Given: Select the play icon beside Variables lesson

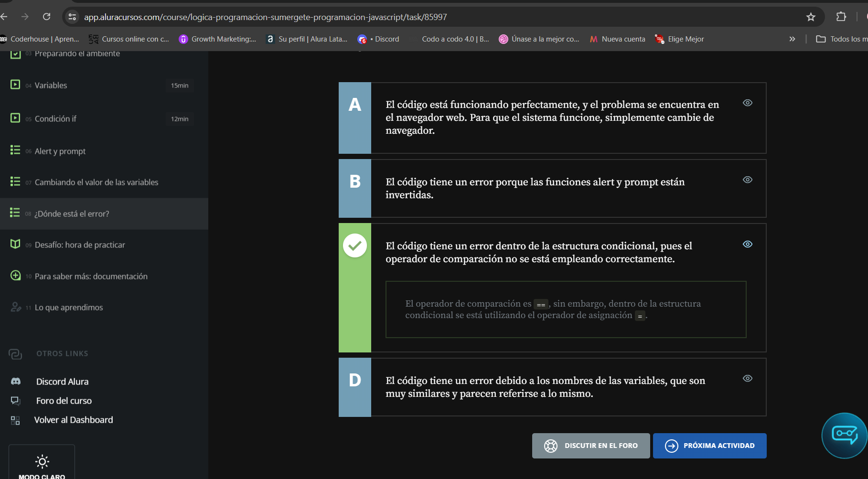Looking at the screenshot, I should 15,85.
